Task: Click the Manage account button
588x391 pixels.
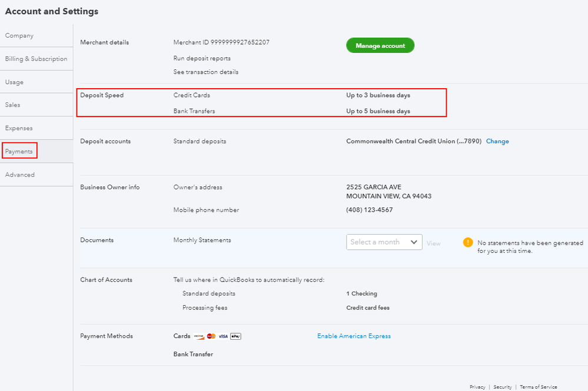Action: coord(380,46)
